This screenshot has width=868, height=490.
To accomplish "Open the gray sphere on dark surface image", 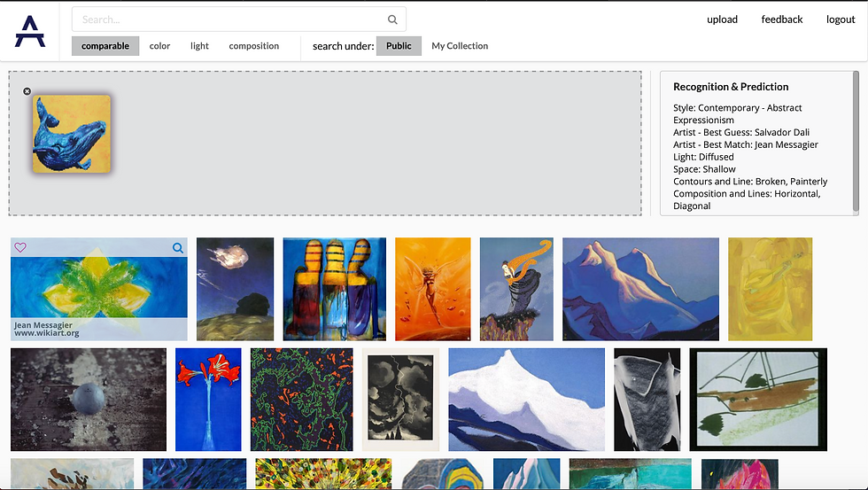I will point(89,400).
